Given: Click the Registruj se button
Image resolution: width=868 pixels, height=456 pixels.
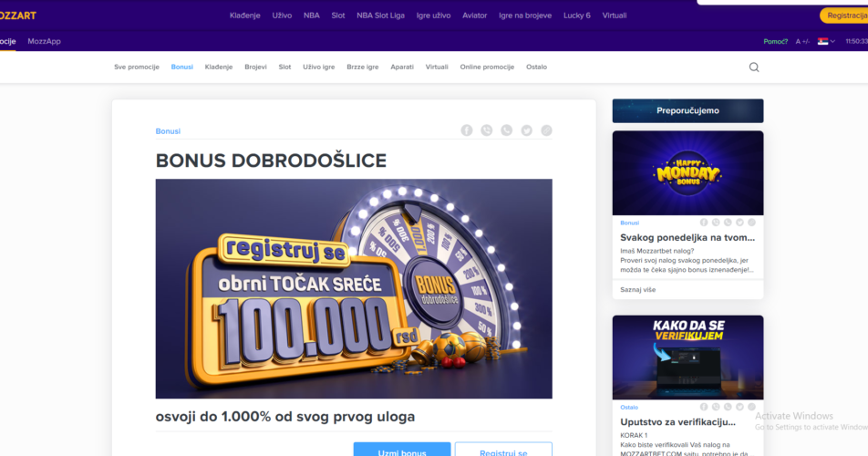Looking at the screenshot, I should pyautogui.click(x=503, y=451).
